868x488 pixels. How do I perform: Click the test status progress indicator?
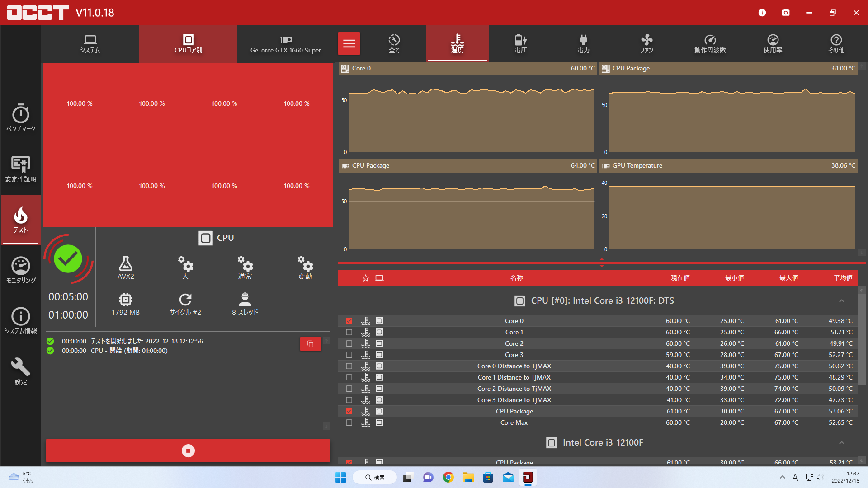point(68,259)
